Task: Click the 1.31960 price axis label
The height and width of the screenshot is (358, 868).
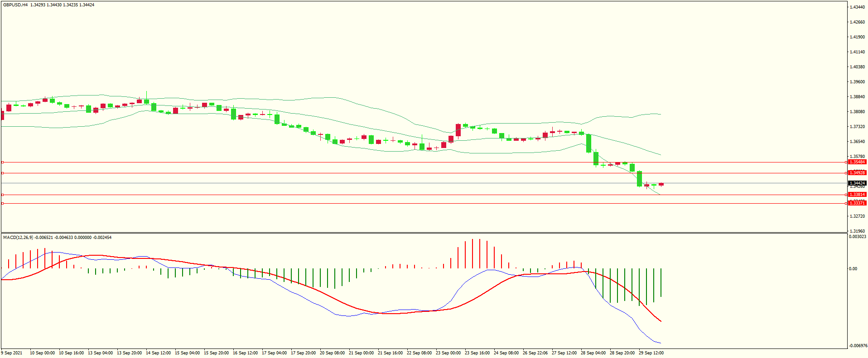Action: coord(858,231)
